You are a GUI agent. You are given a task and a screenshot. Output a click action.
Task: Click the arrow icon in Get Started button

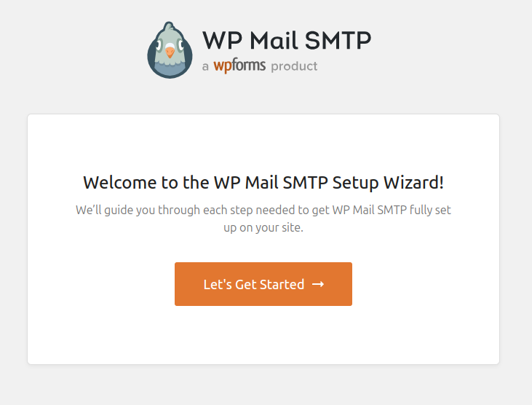pos(318,284)
